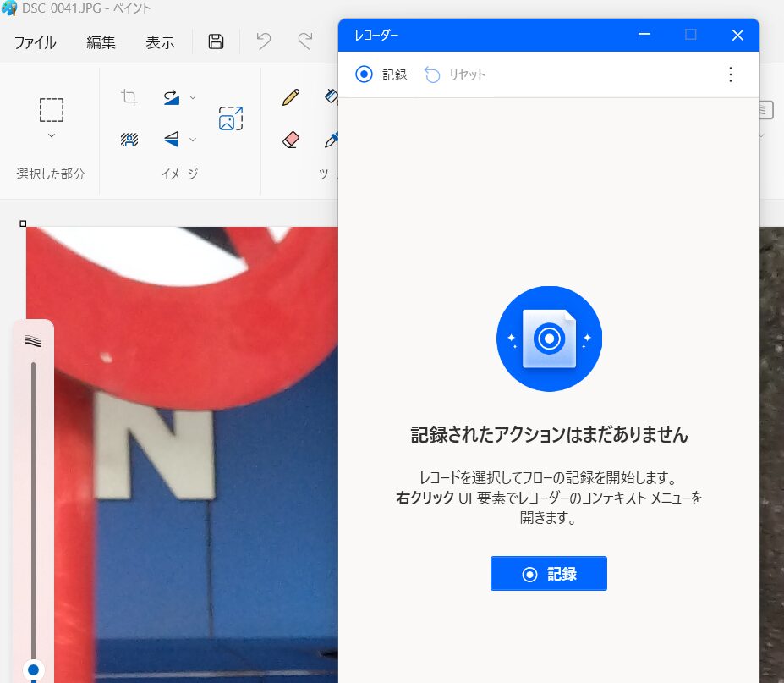Click the Undo arrow in Paint
The height and width of the screenshot is (683, 784).
point(264,41)
